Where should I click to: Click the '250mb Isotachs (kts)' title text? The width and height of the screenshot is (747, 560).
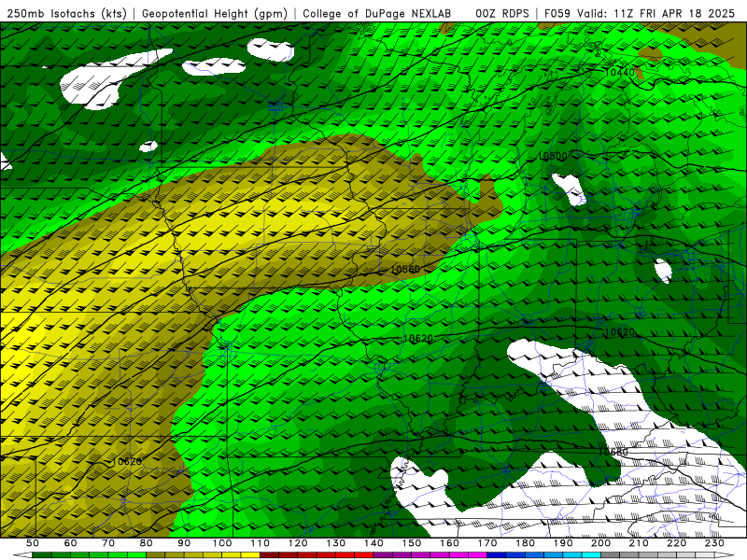click(x=66, y=14)
